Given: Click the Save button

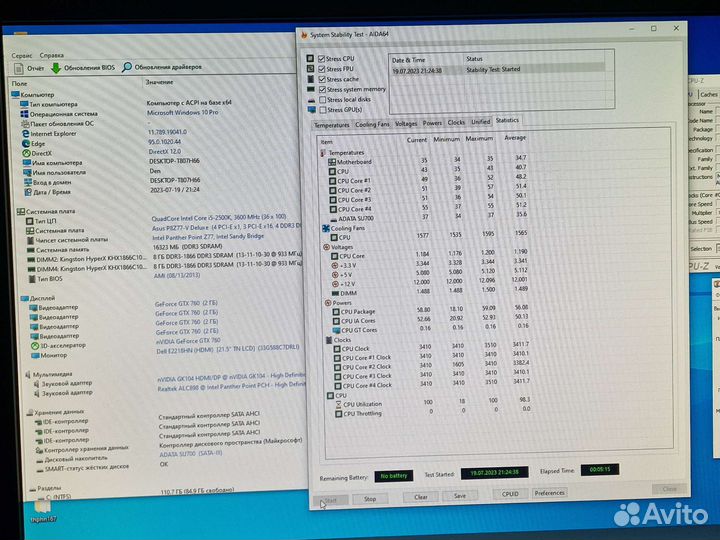Looking at the screenshot, I should click(460, 496).
